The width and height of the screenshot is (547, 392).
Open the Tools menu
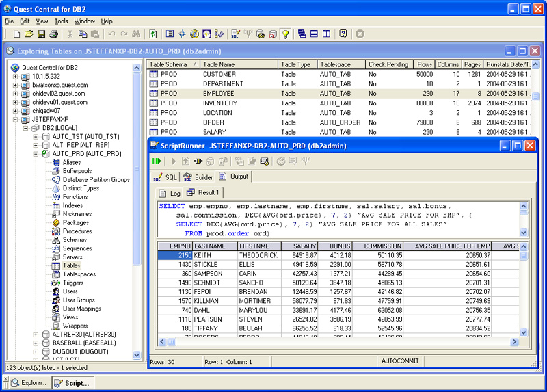(61, 21)
